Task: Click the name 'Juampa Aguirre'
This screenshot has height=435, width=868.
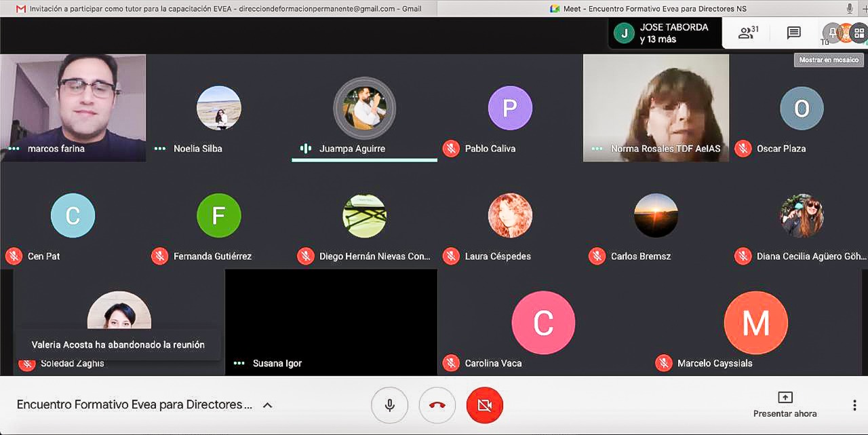Action: pos(352,149)
